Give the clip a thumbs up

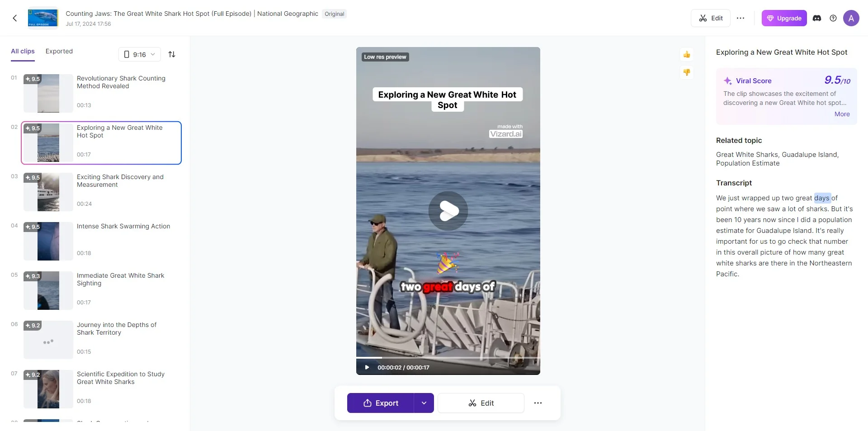coord(687,54)
